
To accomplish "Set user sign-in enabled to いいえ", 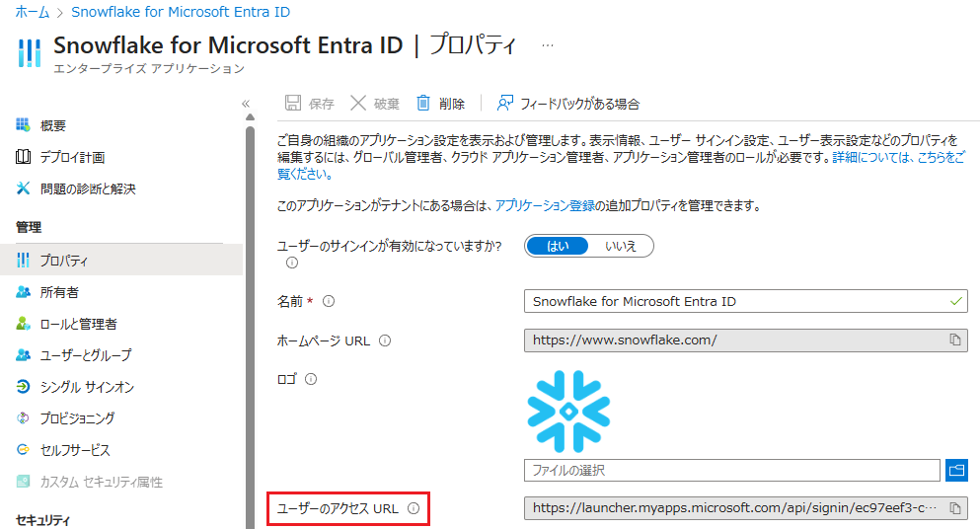I will point(620,247).
